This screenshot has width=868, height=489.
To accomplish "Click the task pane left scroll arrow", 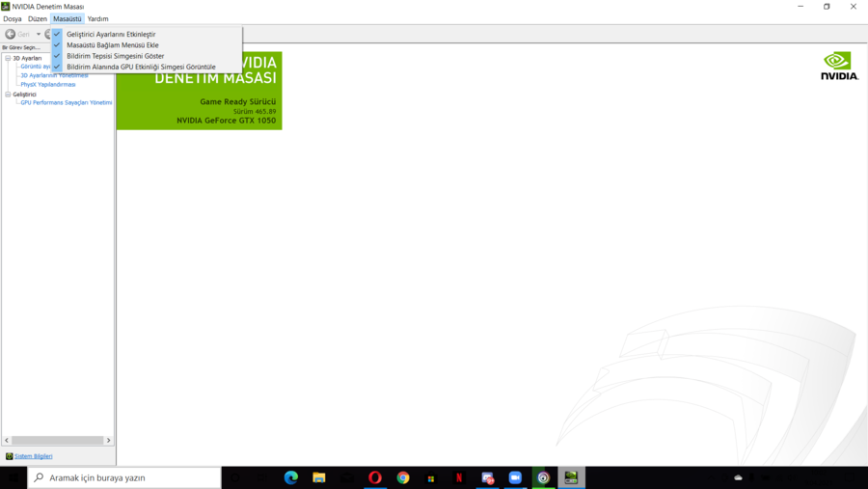I will pyautogui.click(x=7, y=440).
